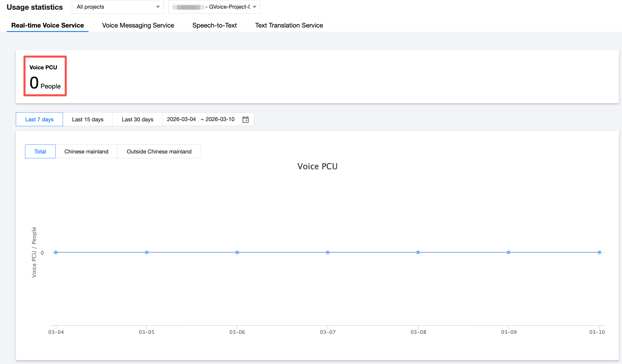Switch to Voice Messaging Service tab
The width and height of the screenshot is (622, 364).
point(138,25)
